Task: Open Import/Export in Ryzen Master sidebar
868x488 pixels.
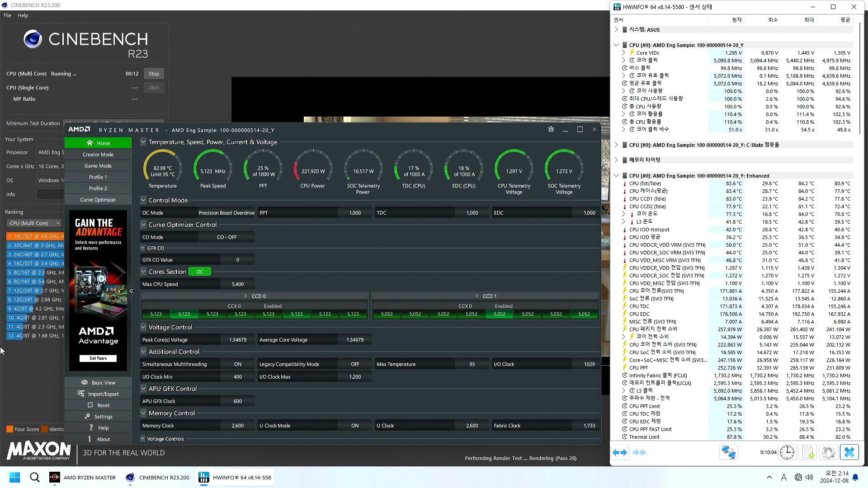Action: [x=98, y=394]
